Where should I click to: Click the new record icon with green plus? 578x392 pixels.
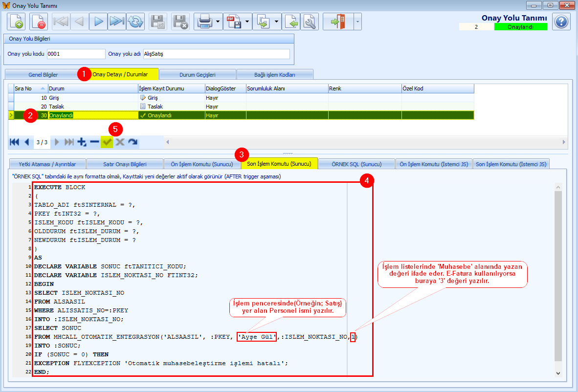[16, 22]
